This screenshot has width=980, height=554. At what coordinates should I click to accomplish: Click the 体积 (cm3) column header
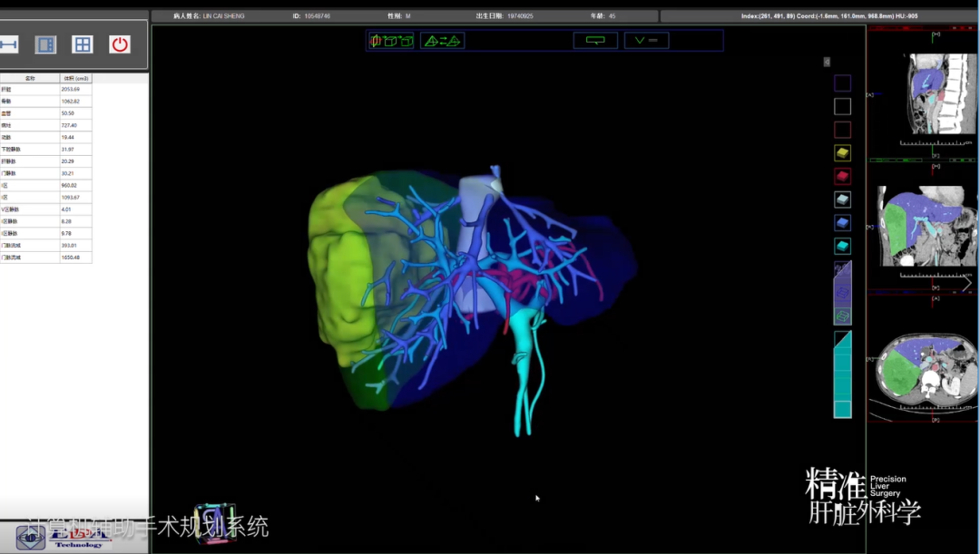coord(75,79)
